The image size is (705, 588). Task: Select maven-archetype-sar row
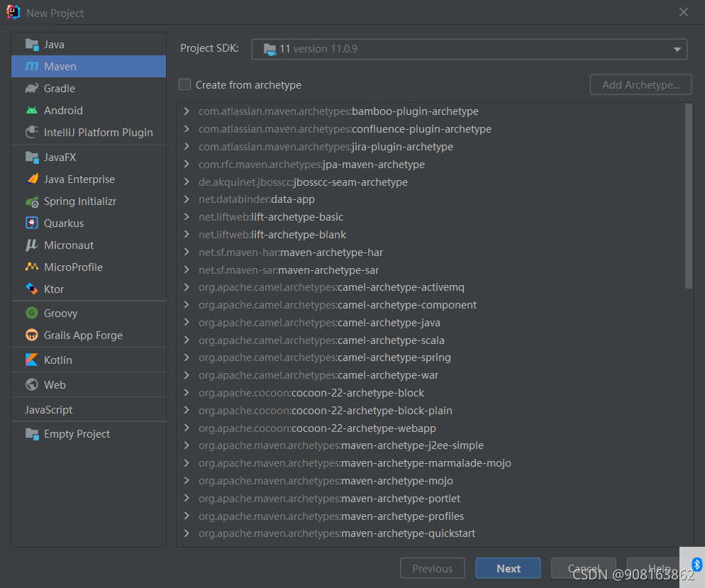tap(431, 270)
